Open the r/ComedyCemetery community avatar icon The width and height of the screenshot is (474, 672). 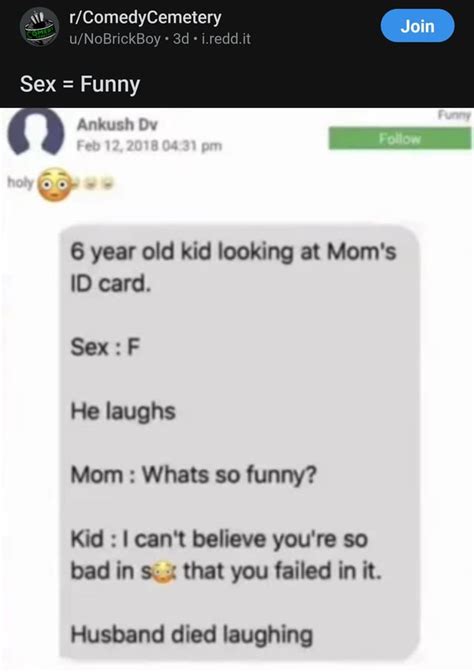39,27
